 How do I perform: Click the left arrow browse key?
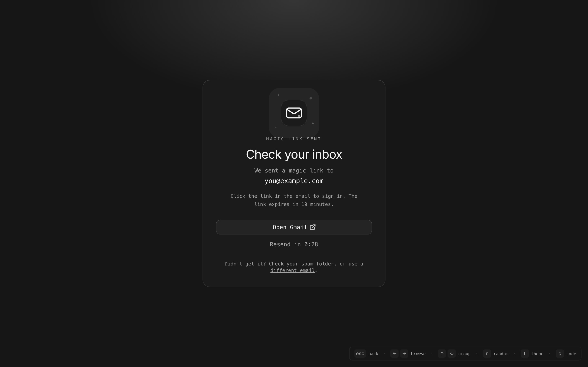[x=394, y=354]
